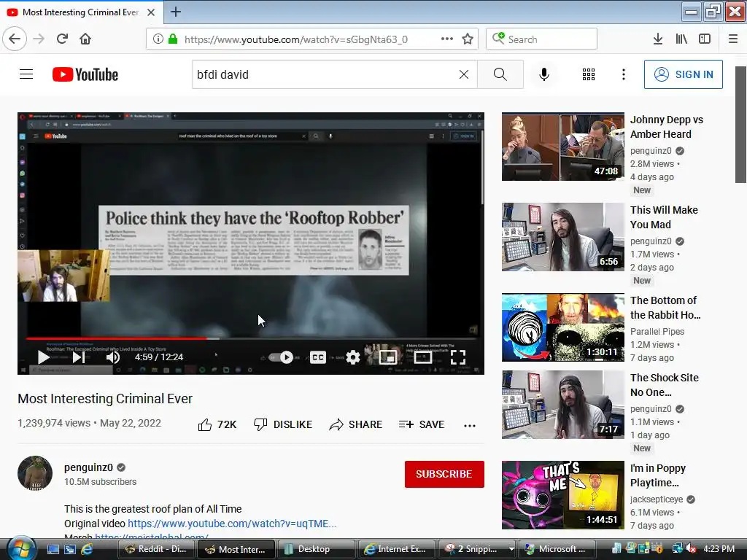Start voice search with the microphone
747x560 pixels.
coord(544,74)
